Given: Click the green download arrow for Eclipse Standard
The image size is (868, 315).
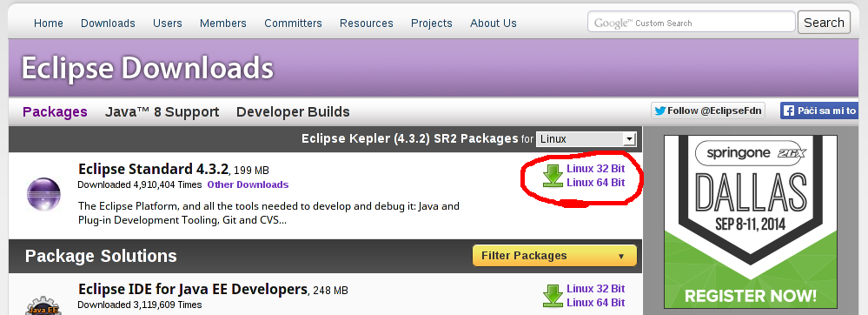Looking at the screenshot, I should click(x=553, y=175).
